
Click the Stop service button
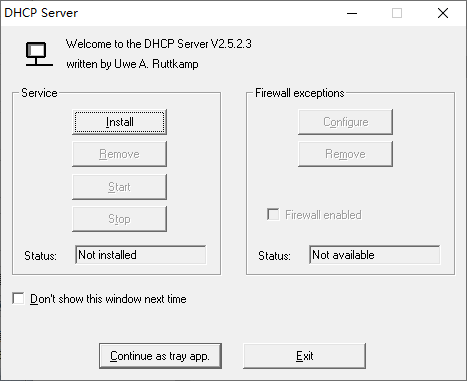tap(119, 219)
